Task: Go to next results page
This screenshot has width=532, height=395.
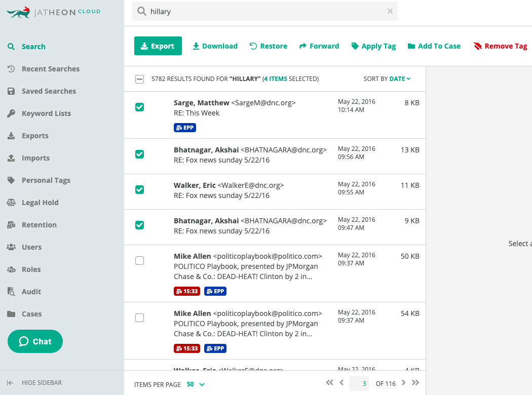Action: point(403,383)
